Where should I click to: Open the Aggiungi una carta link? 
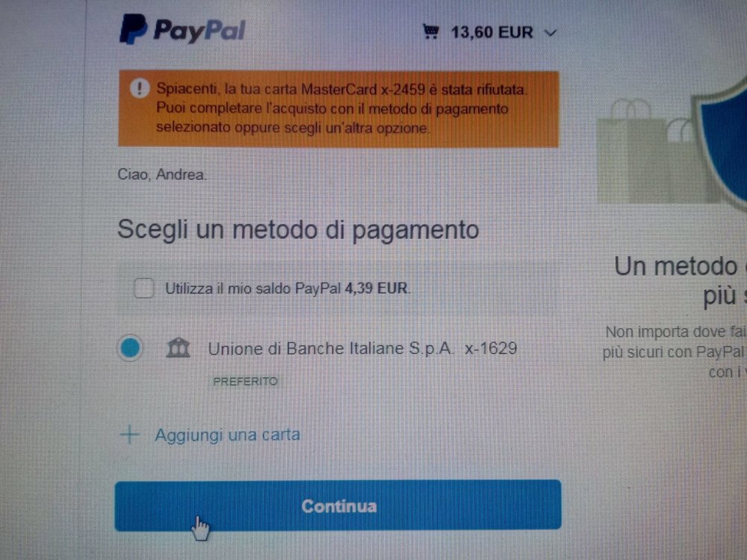pyautogui.click(x=227, y=435)
